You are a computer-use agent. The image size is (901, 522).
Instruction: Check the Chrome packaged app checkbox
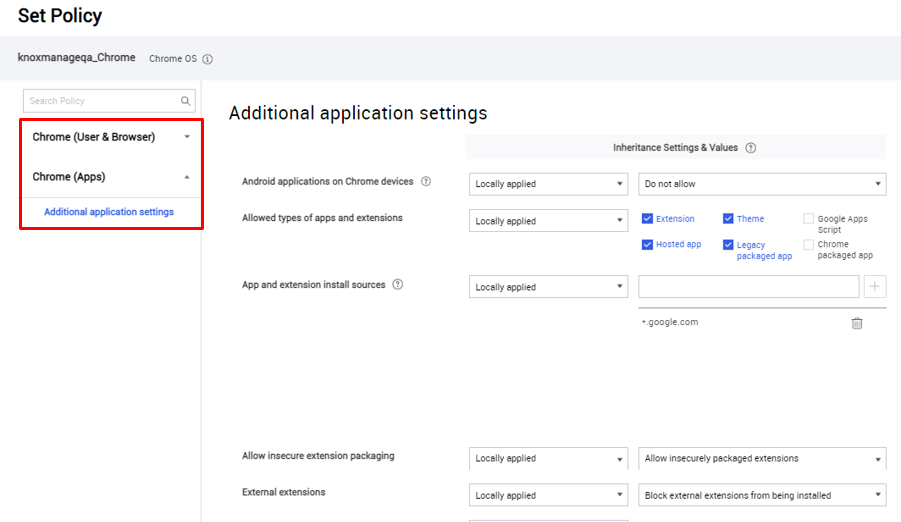(x=809, y=245)
